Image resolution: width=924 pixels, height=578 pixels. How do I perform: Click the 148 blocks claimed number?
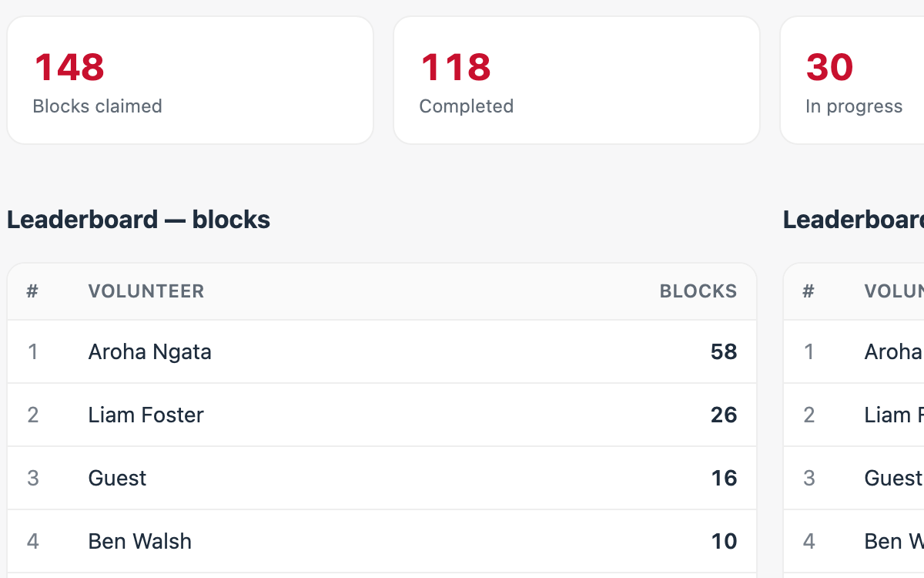click(x=69, y=67)
